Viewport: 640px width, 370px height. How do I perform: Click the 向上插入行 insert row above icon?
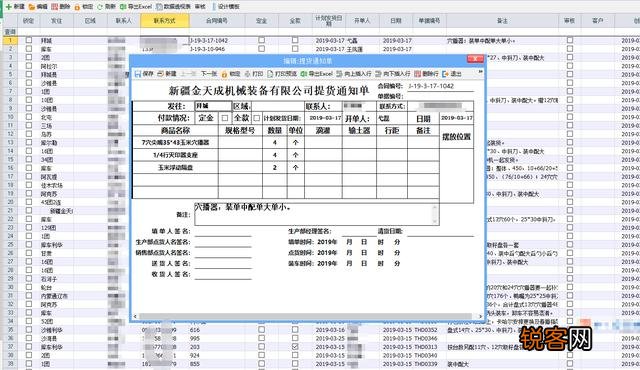point(339,74)
